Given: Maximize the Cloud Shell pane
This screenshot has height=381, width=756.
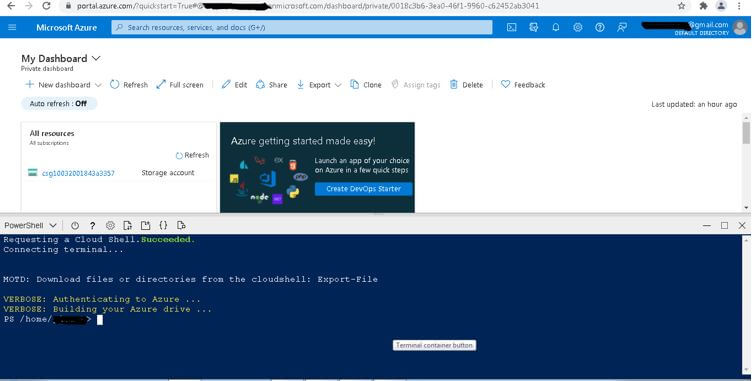Looking at the screenshot, I should tap(724, 225).
